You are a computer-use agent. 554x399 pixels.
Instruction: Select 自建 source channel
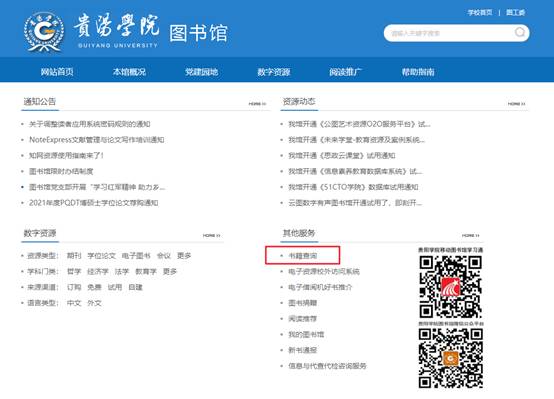click(135, 287)
